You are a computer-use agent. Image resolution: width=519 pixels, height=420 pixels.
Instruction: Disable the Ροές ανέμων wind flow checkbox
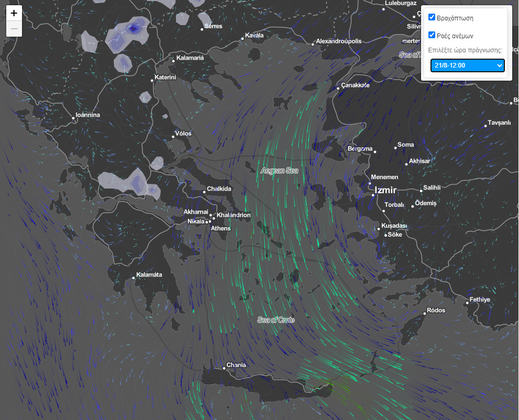[x=432, y=35]
